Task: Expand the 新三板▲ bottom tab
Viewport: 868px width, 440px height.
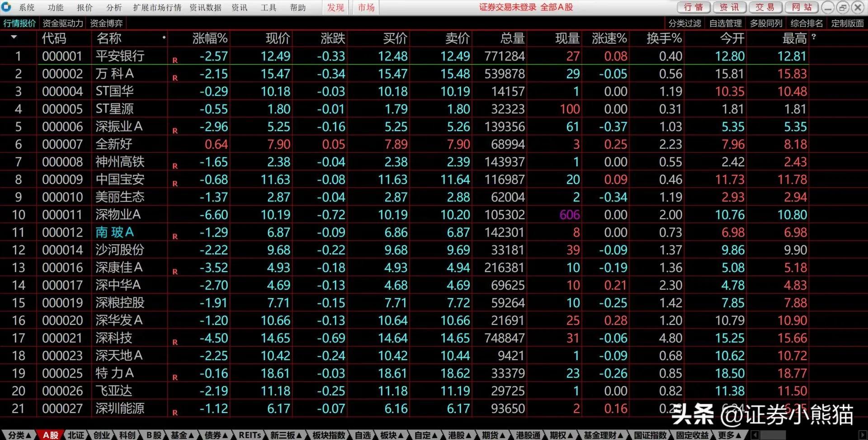Action: point(287,435)
